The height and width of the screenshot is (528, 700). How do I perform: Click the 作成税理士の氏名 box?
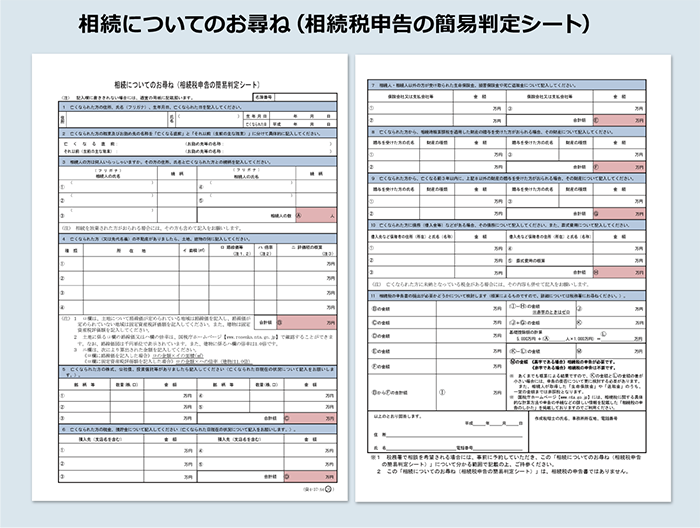point(587,432)
